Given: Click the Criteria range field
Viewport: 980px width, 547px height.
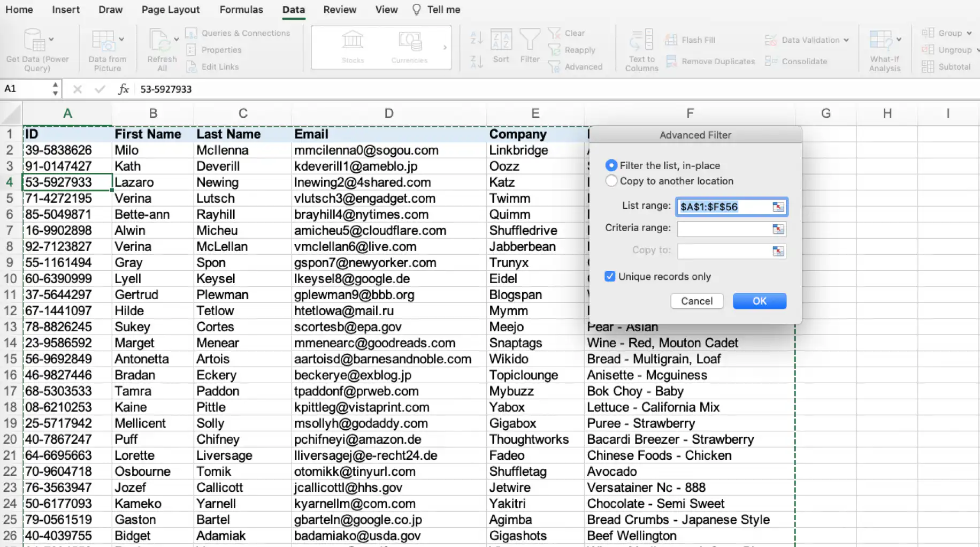Looking at the screenshot, I should [724, 230].
